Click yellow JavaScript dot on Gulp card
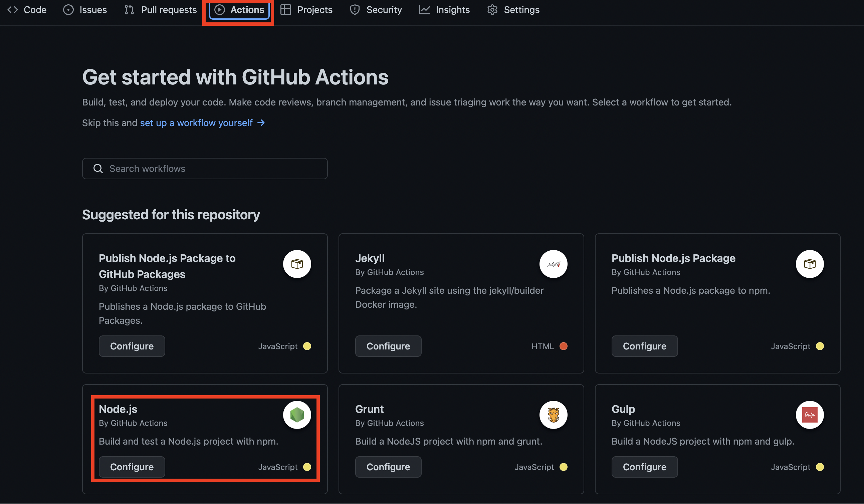 (819, 467)
